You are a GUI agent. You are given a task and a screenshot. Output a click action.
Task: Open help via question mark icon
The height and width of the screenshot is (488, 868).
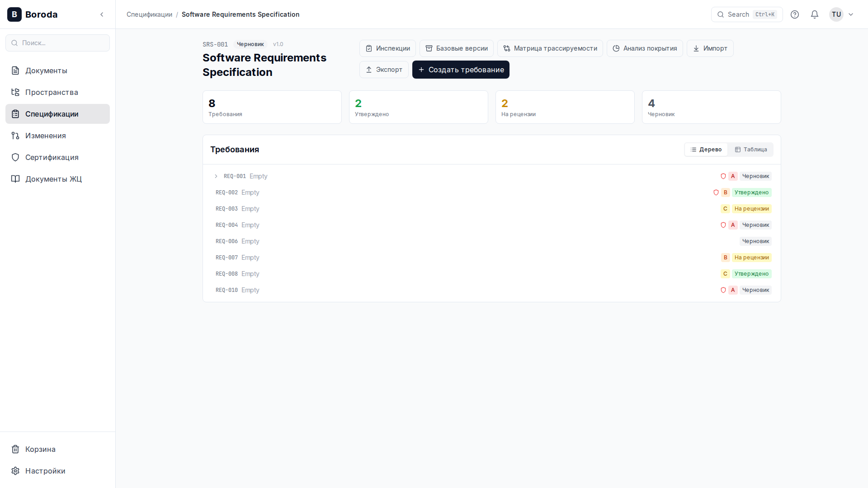[x=795, y=14]
